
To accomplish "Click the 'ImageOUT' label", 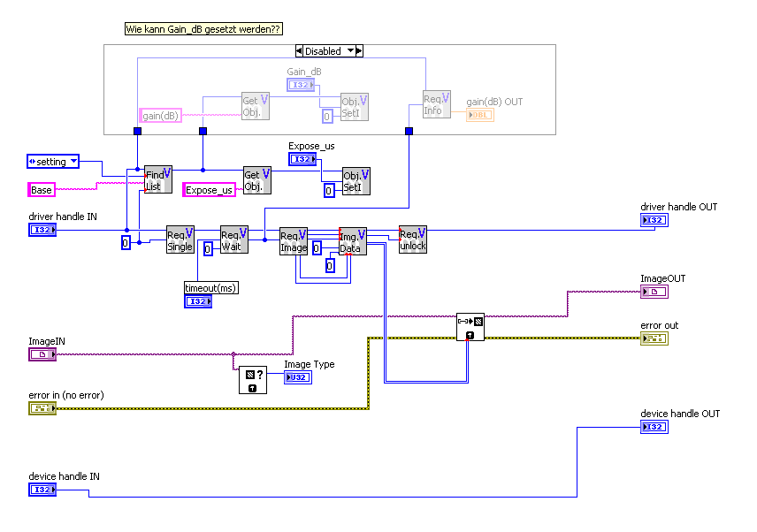I will (662, 278).
